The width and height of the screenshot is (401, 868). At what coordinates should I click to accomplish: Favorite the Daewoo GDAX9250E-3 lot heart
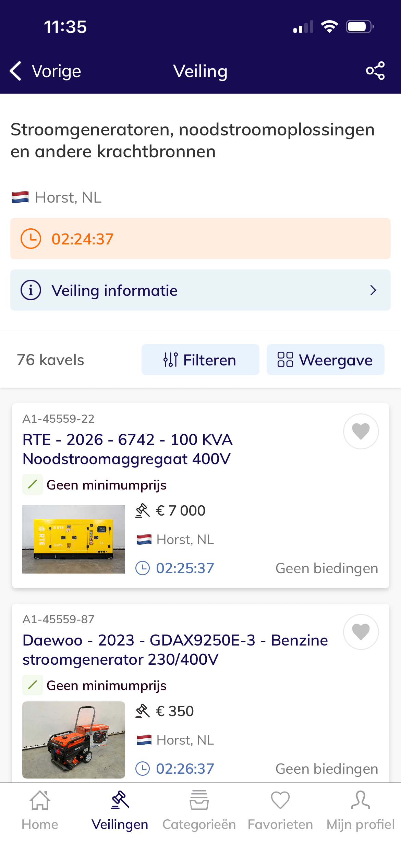pos(361,632)
